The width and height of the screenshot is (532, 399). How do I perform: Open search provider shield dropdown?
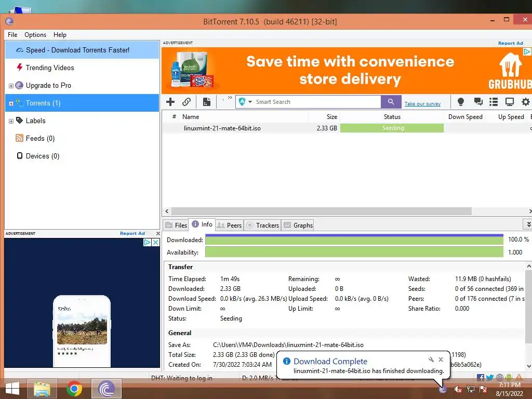coord(245,102)
